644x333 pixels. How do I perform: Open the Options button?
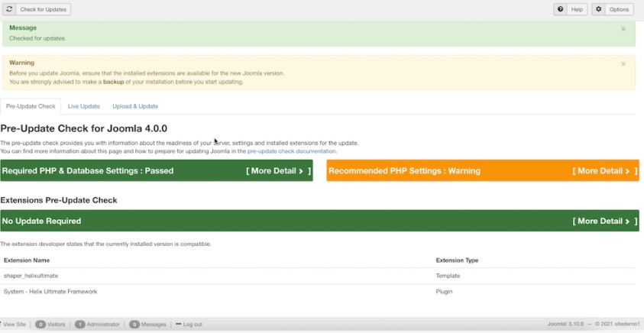click(x=613, y=9)
